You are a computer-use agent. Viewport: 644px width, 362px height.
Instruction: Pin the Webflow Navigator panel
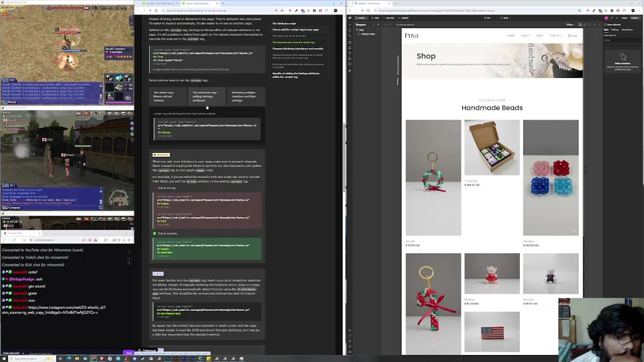tap(378, 25)
